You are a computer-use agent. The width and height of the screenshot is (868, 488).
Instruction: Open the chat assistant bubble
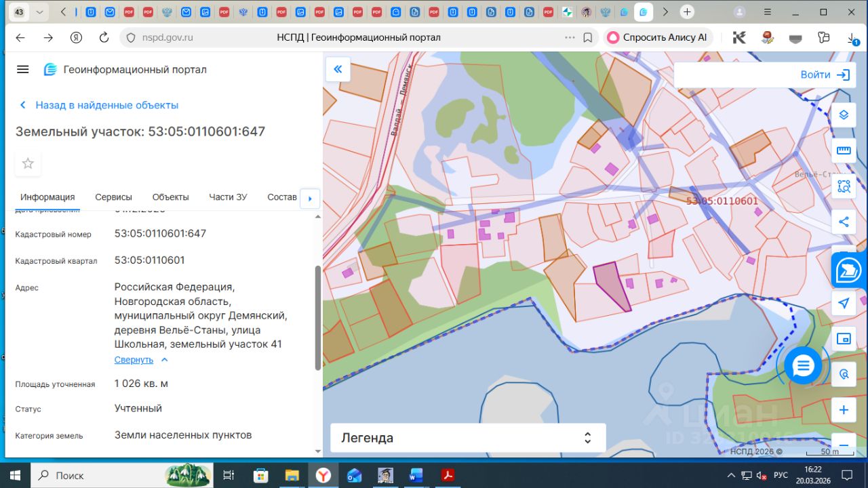coord(803,366)
